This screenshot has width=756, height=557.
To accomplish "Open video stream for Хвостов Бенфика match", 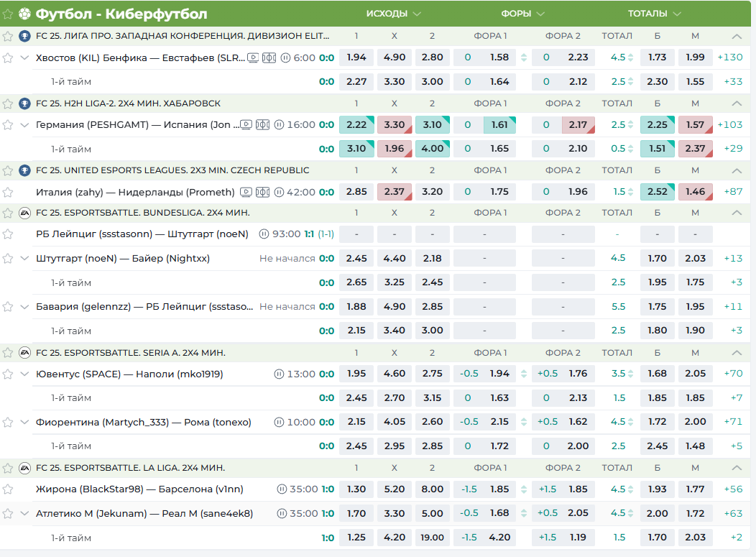I will tap(252, 57).
